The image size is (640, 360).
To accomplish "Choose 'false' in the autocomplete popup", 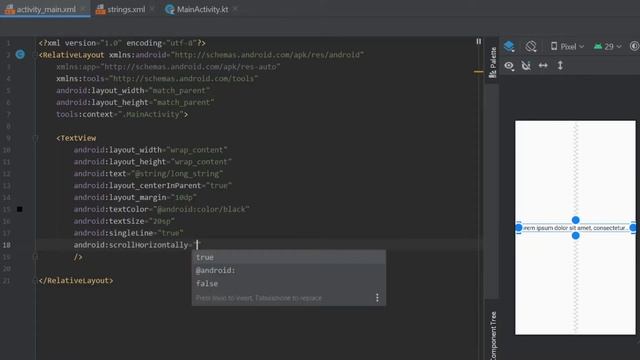I will [289, 283].
